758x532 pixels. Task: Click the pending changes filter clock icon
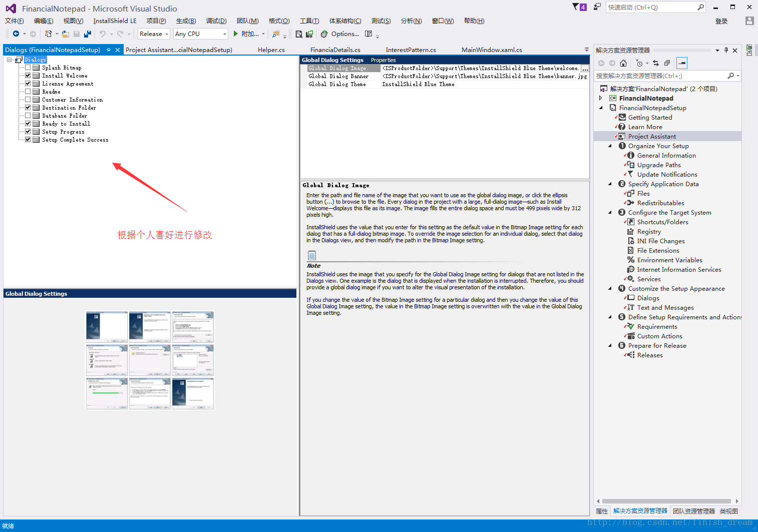[639, 63]
